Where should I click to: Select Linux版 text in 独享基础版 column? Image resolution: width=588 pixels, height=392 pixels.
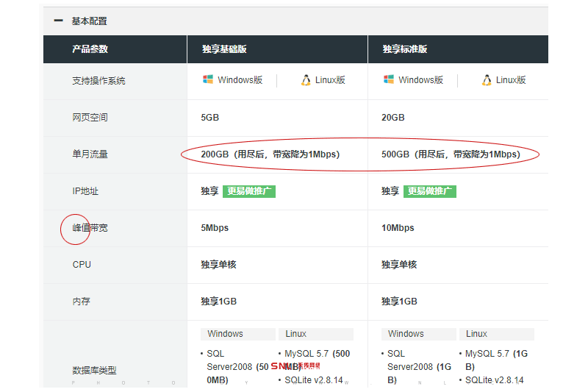(330, 80)
